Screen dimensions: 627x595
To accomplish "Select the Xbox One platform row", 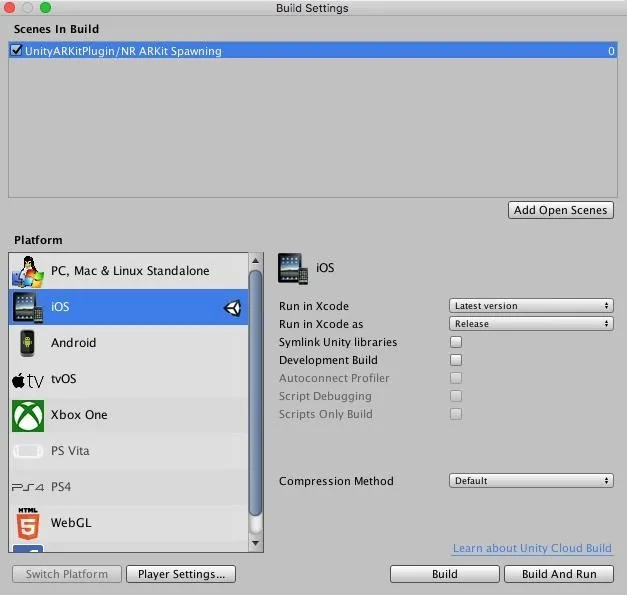I will pyautogui.click(x=128, y=415).
